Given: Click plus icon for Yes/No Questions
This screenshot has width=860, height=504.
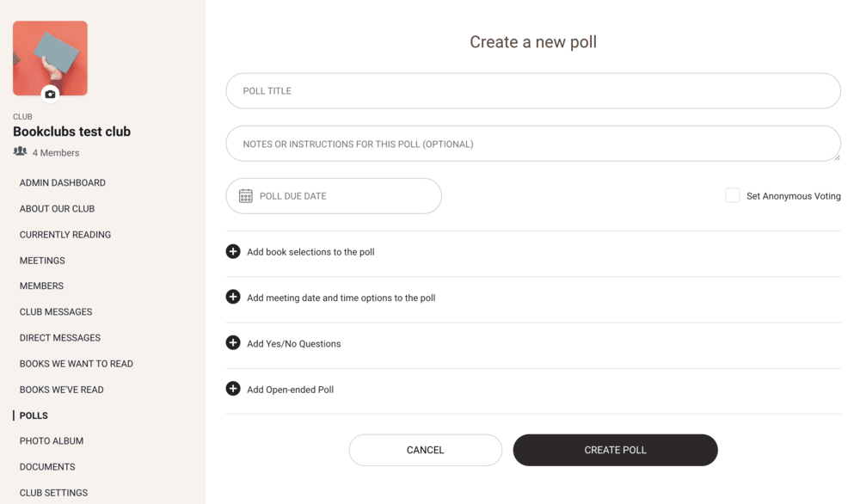Looking at the screenshot, I should point(233,343).
